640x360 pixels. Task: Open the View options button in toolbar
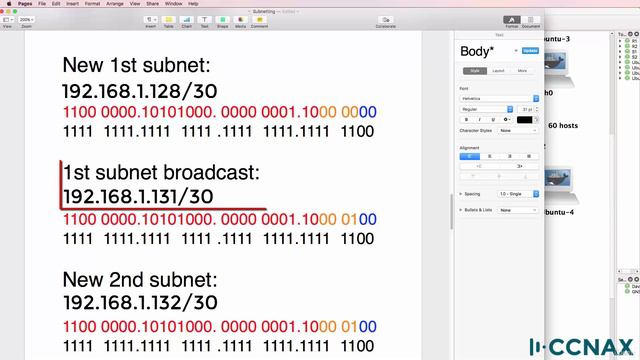8,20
